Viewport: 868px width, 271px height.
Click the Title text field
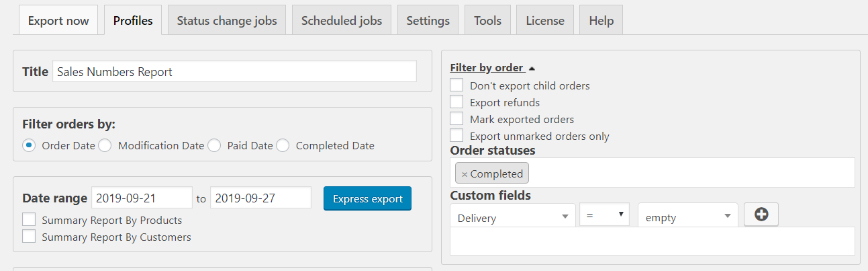(234, 72)
